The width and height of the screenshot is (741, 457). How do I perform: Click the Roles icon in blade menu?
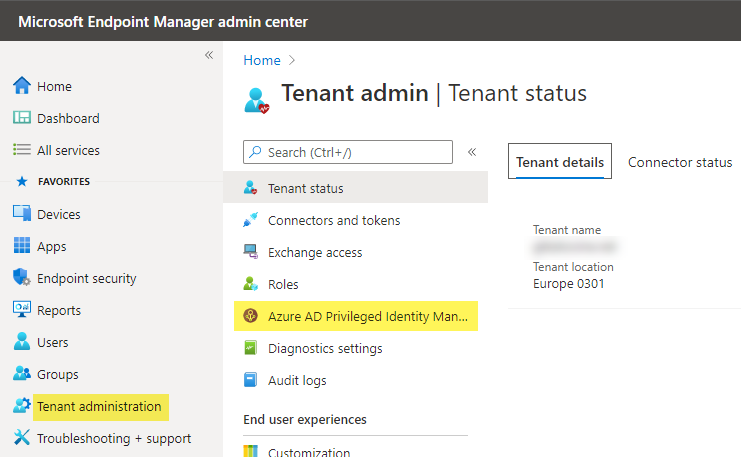[x=250, y=284]
